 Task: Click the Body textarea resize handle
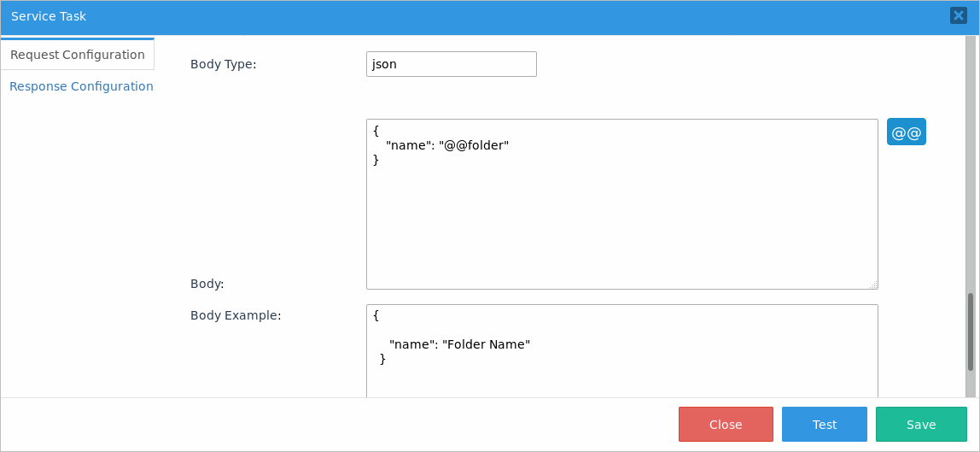click(x=873, y=285)
